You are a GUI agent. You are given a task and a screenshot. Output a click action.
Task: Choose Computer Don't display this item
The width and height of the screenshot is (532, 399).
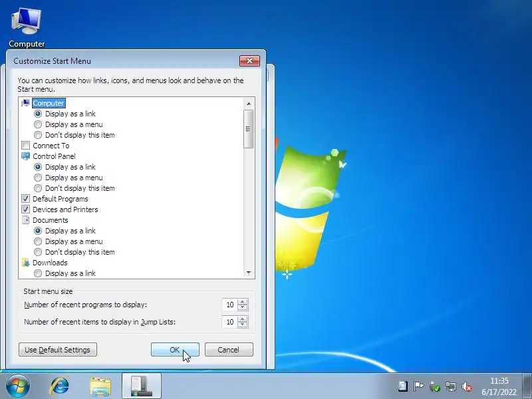(x=38, y=135)
